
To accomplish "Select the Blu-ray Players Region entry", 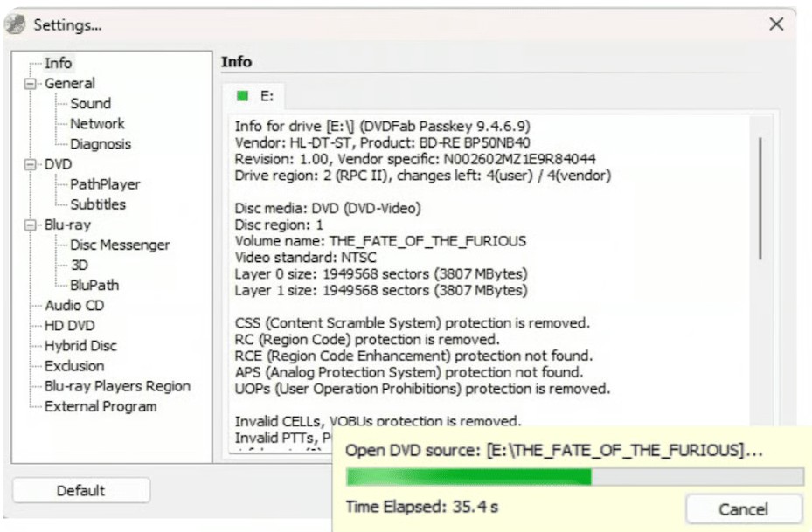I will pos(117,386).
